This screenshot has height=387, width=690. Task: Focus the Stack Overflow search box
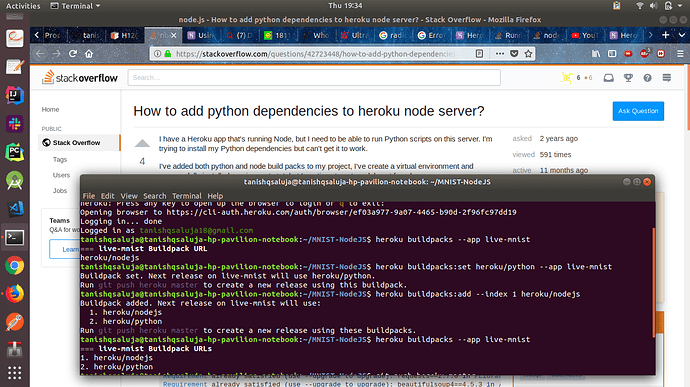tap(314, 77)
